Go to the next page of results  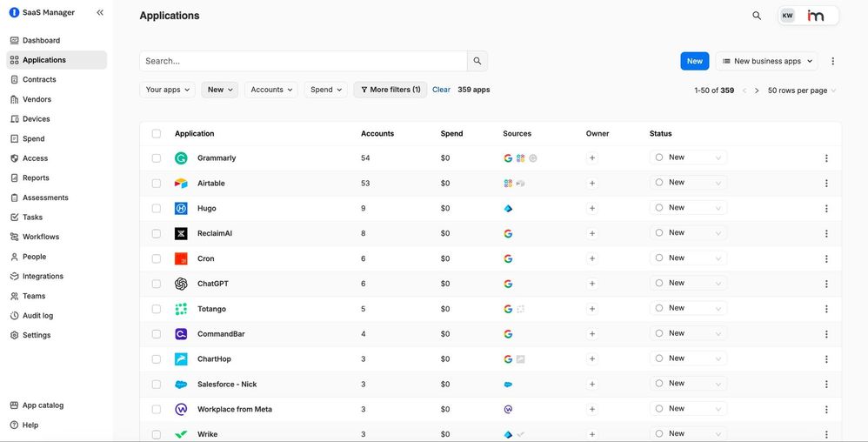click(x=757, y=90)
